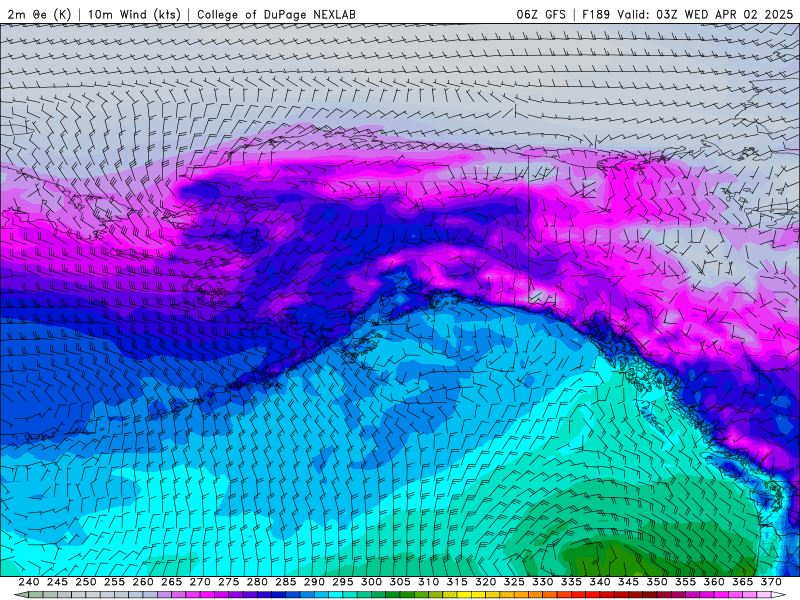The height and width of the screenshot is (600, 800).
Task: Click the 330 value on the color scale
Action: tap(543, 582)
